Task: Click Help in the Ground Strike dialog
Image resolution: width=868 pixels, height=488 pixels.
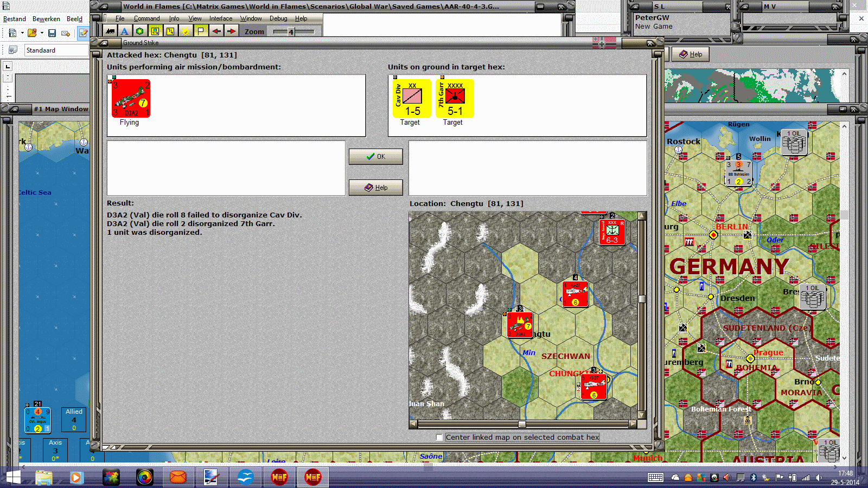Action: click(375, 188)
